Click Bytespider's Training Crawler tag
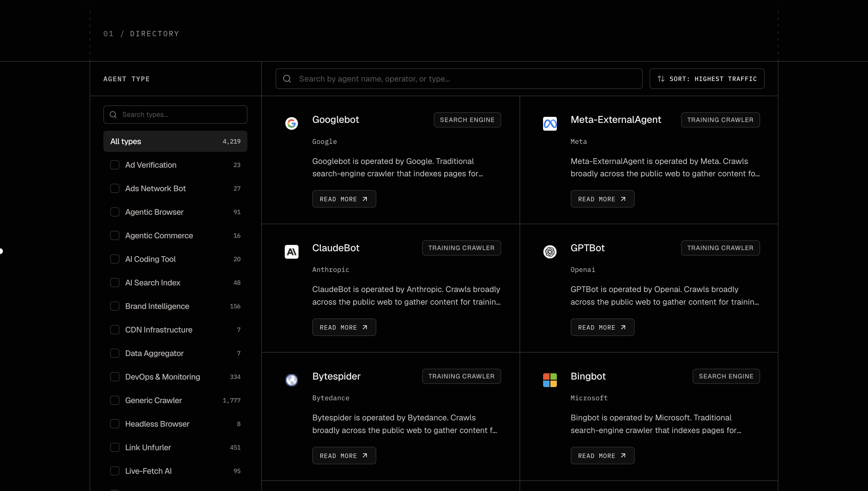This screenshot has width=868, height=491. click(461, 376)
